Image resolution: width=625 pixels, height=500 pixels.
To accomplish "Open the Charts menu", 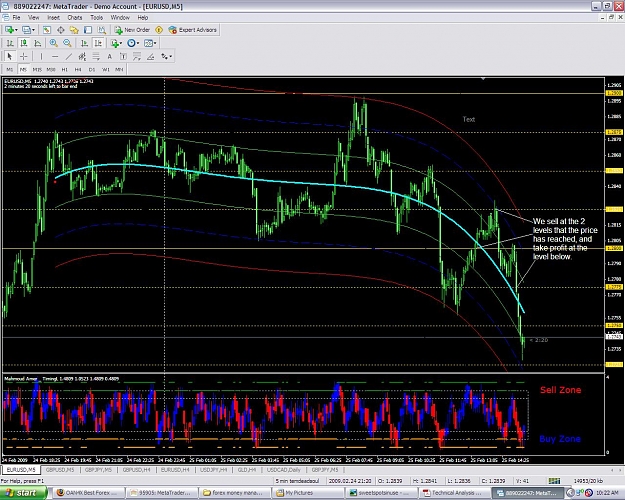I will pyautogui.click(x=75, y=18).
